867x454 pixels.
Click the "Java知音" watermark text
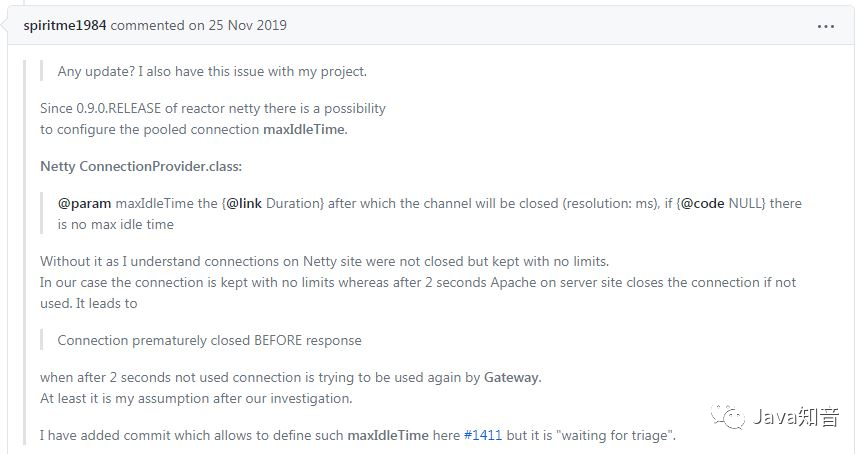coord(796,418)
